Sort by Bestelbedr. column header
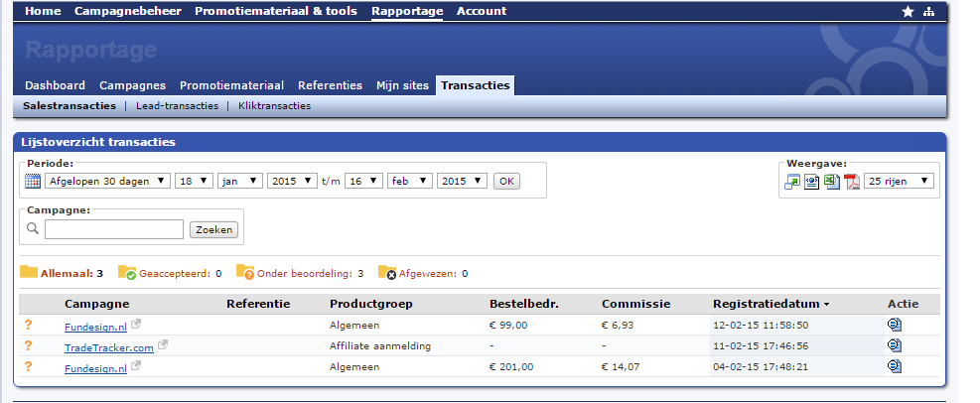980x403 pixels. [x=523, y=305]
